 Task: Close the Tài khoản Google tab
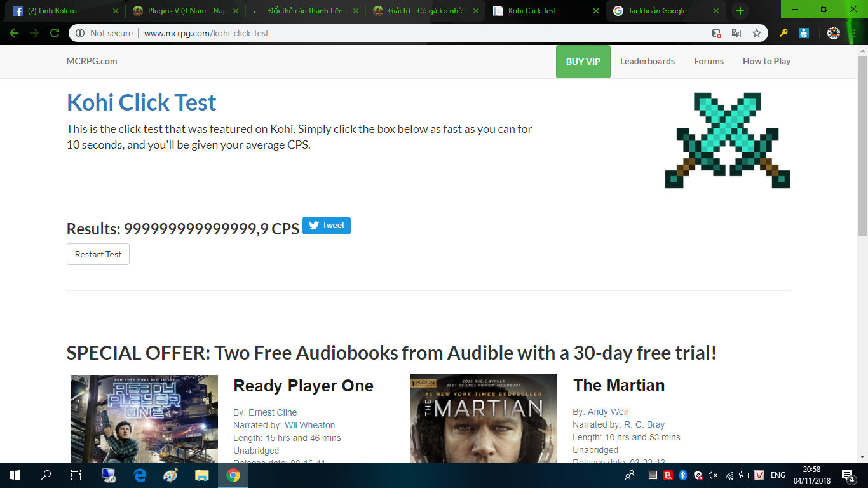point(715,11)
